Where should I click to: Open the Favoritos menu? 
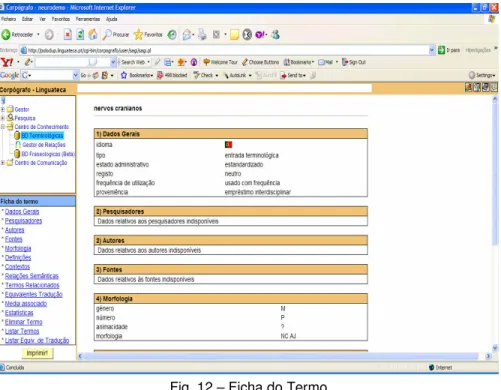pos(61,19)
